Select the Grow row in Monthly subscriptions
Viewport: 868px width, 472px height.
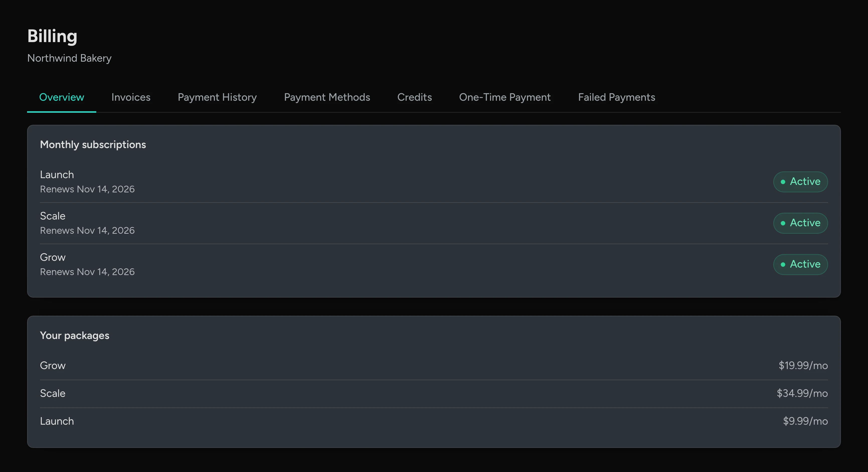(x=434, y=265)
